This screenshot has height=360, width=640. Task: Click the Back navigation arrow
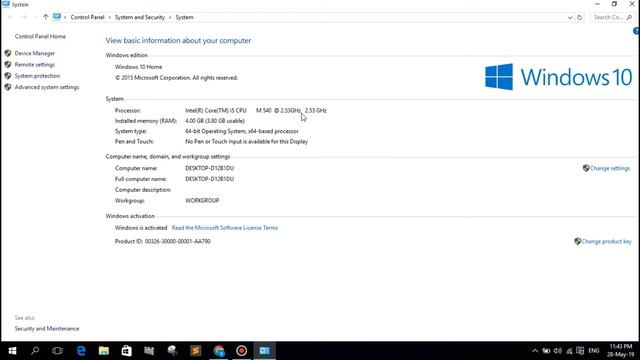point(11,17)
